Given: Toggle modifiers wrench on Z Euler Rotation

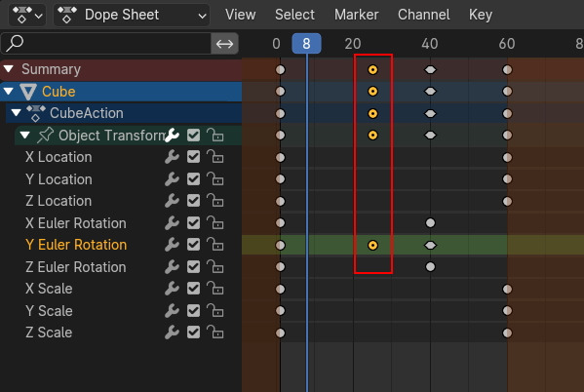Looking at the screenshot, I should 172,267.
